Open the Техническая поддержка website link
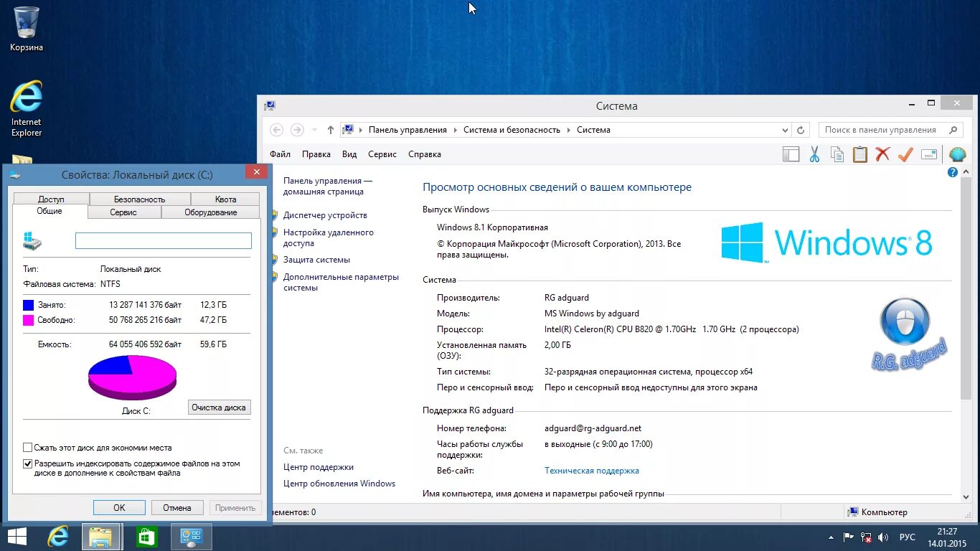 (x=592, y=471)
